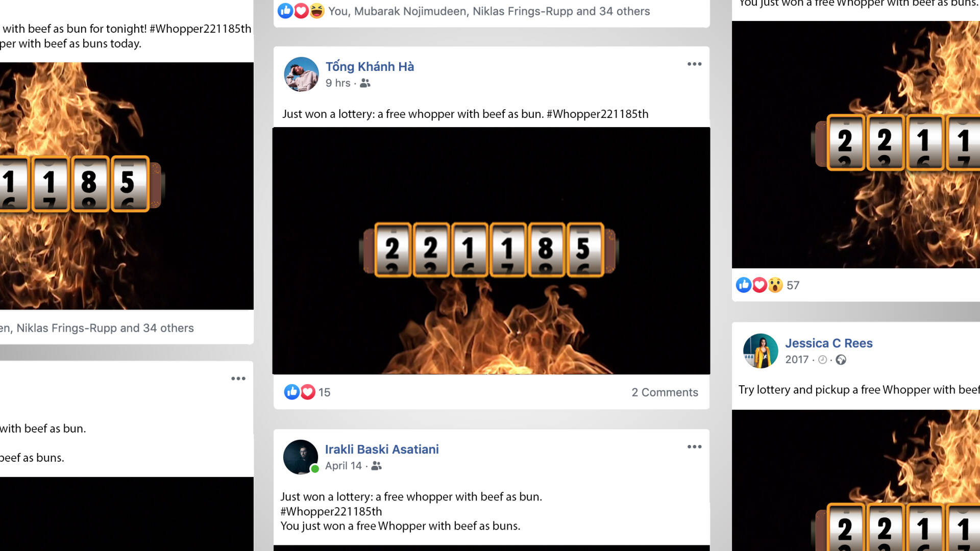This screenshot has width=980, height=551.
Task: Click public globe icon on Jessica's post
Action: [841, 360]
